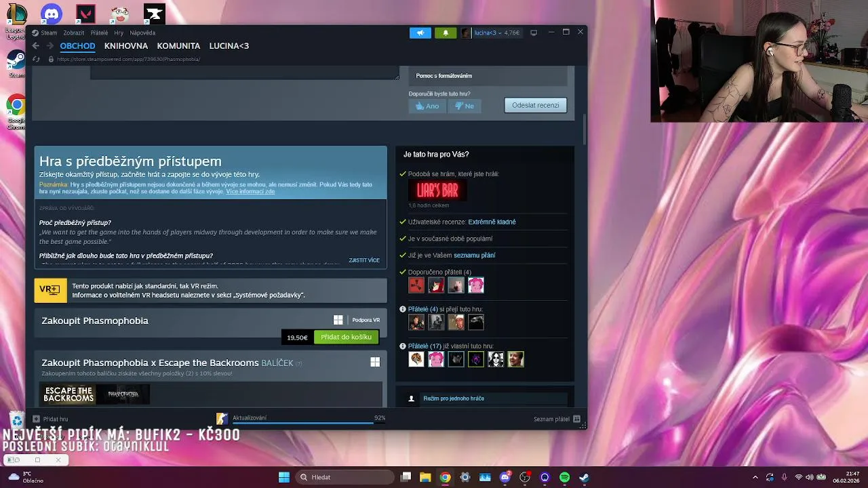Click the store page URL address

(x=128, y=59)
